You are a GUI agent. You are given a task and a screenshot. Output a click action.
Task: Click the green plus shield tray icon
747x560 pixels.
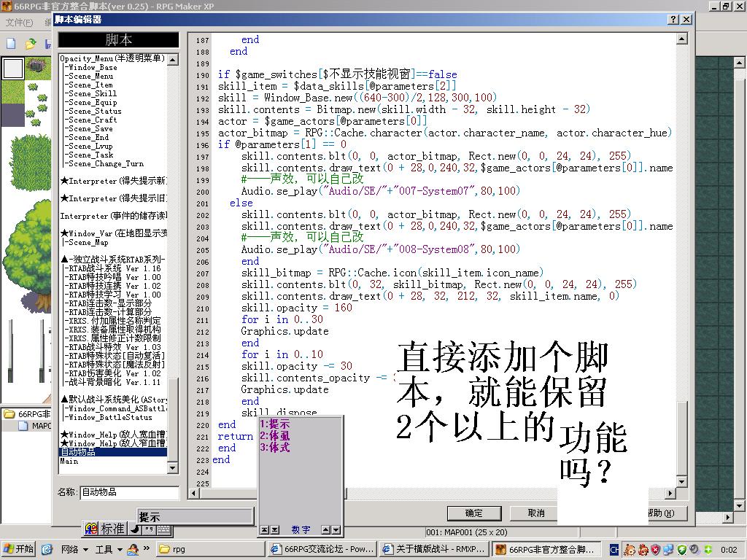[708, 550]
